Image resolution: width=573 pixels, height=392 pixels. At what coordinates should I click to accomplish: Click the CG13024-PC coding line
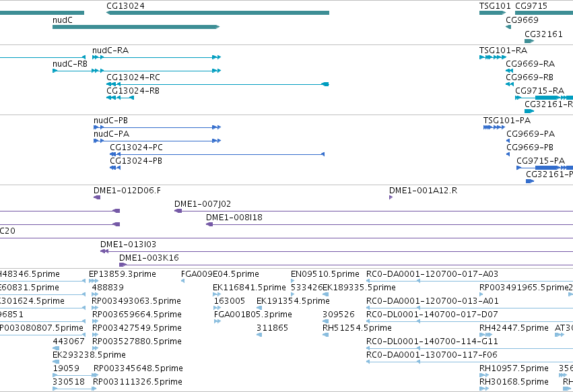point(217,154)
